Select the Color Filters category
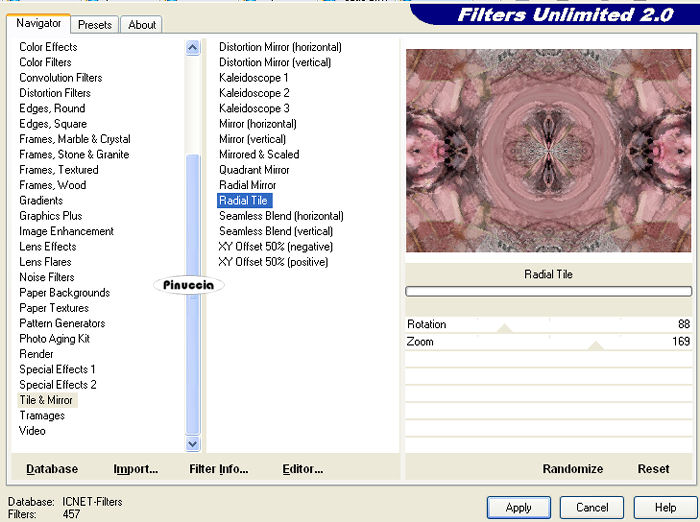Viewport: 700px width, 522px height. coord(45,62)
